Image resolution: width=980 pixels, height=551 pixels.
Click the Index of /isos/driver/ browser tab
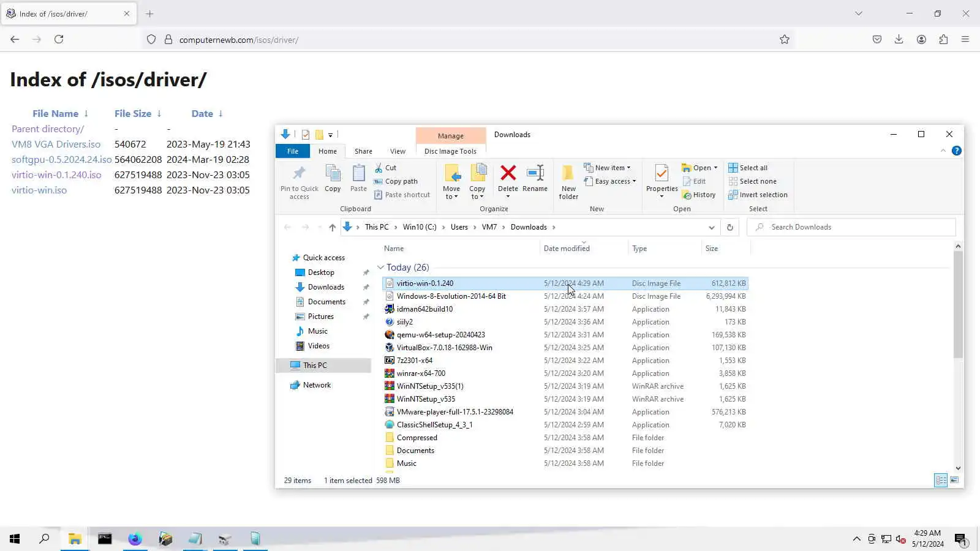pos(69,13)
